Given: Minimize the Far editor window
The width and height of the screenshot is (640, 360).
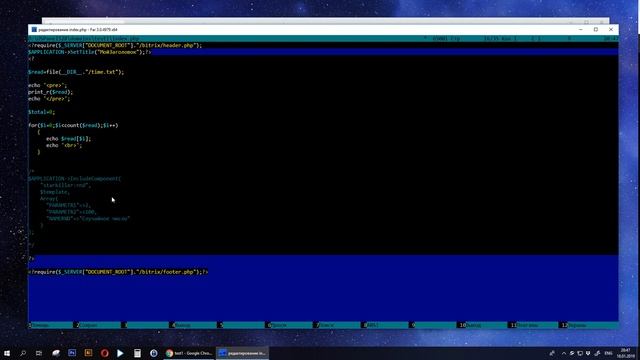Looking at the screenshot, I should pos(581,29).
